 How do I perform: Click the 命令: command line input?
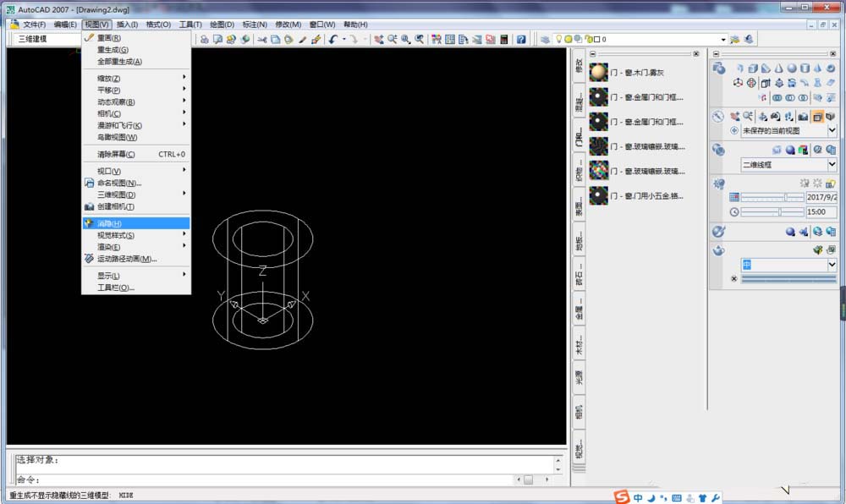click(x=264, y=479)
